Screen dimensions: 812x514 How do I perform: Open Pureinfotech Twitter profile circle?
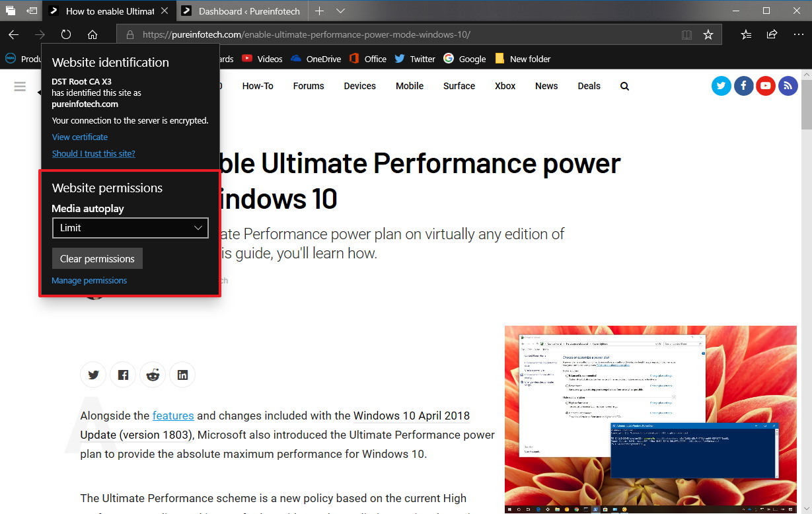(721, 86)
